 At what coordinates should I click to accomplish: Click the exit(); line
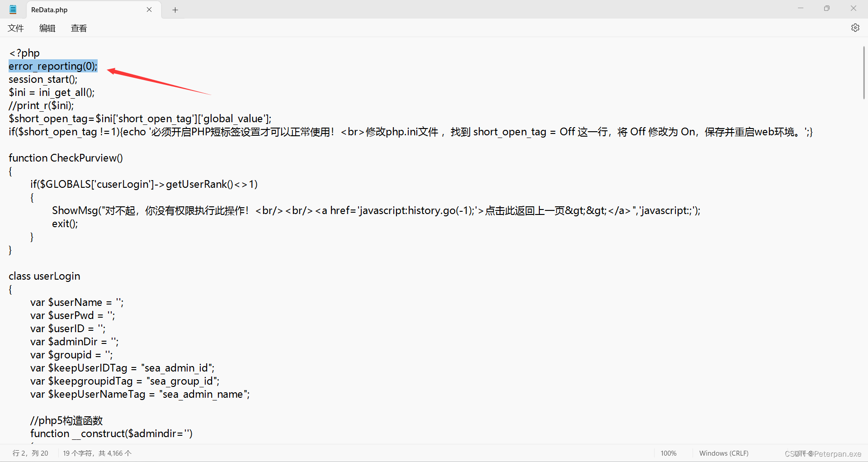point(65,224)
